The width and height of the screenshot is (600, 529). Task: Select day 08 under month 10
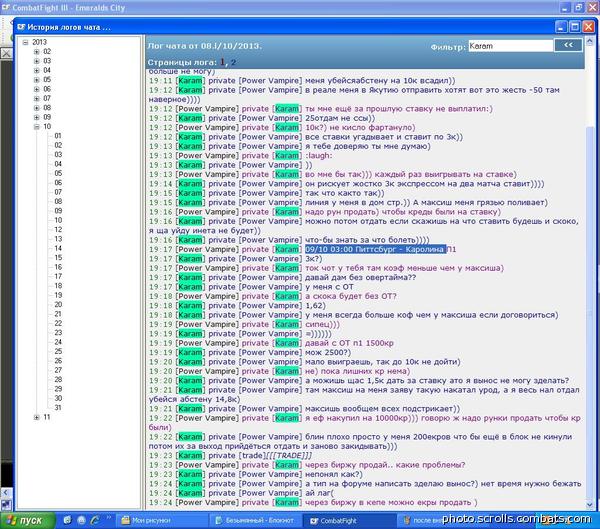(58, 201)
